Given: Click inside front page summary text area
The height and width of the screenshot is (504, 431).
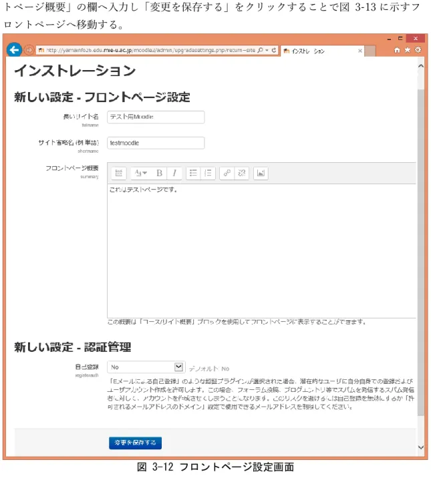Looking at the screenshot, I should 261,251.
